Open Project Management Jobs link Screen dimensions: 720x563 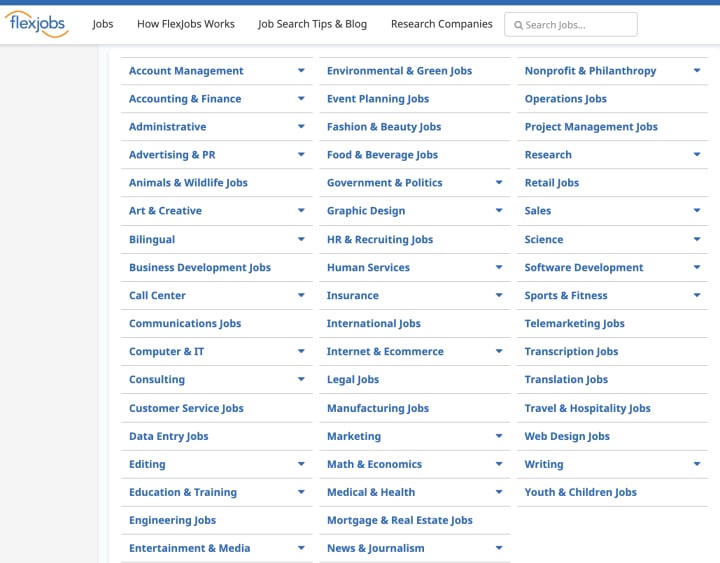point(591,127)
